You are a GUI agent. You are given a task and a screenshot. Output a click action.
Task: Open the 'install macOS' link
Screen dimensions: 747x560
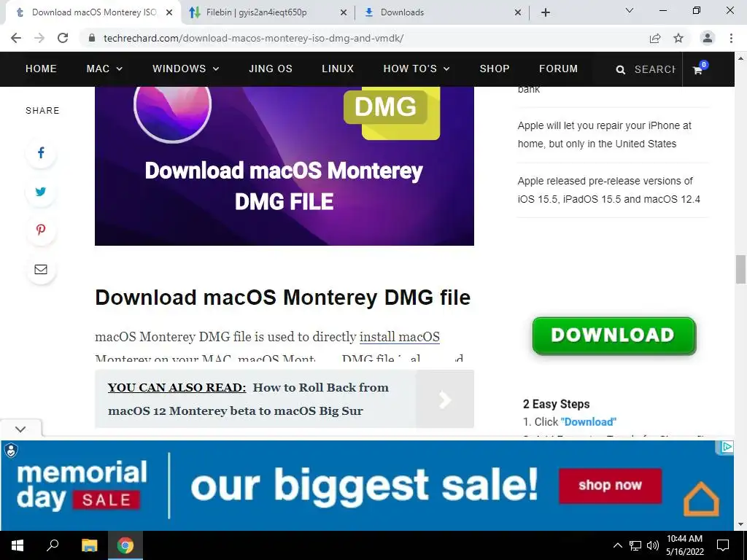pos(399,337)
